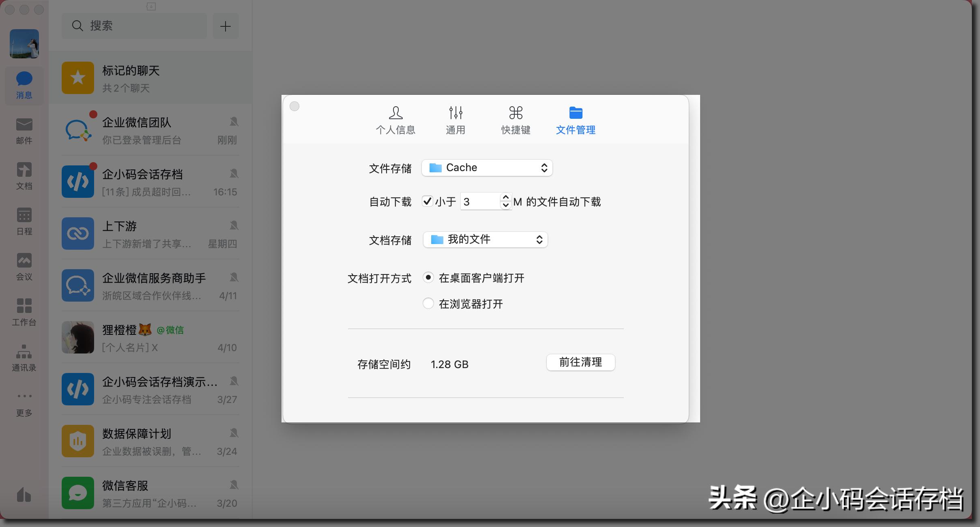
Task: Open the 通讯录 contacts list
Action: (24, 358)
